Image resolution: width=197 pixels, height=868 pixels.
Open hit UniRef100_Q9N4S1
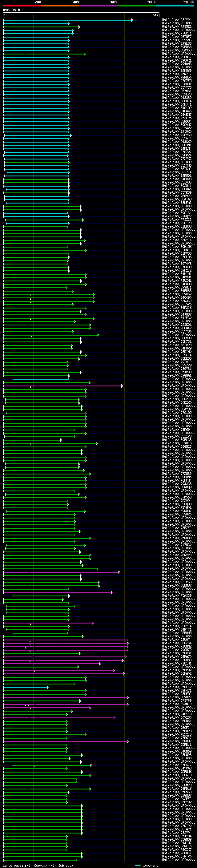[x=176, y=690]
